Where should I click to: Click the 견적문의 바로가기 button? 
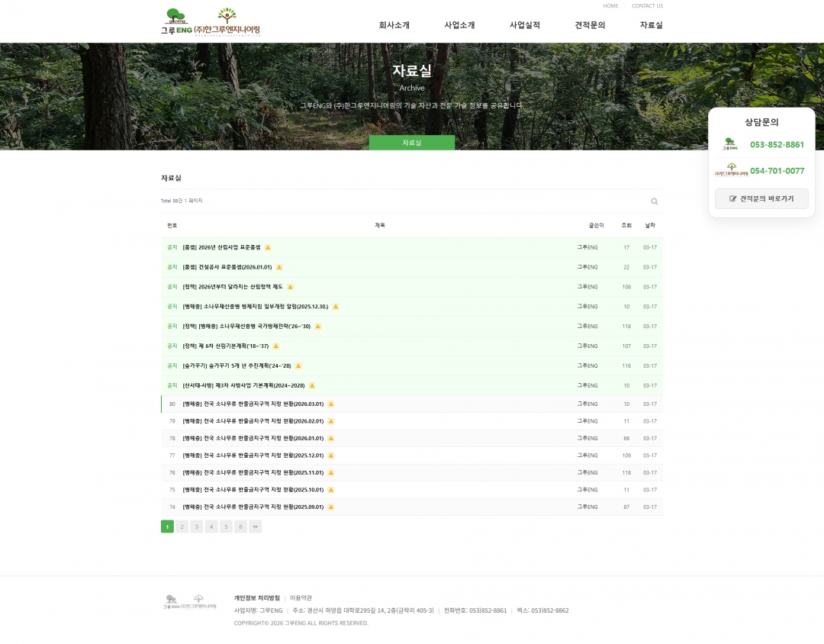coord(761,198)
